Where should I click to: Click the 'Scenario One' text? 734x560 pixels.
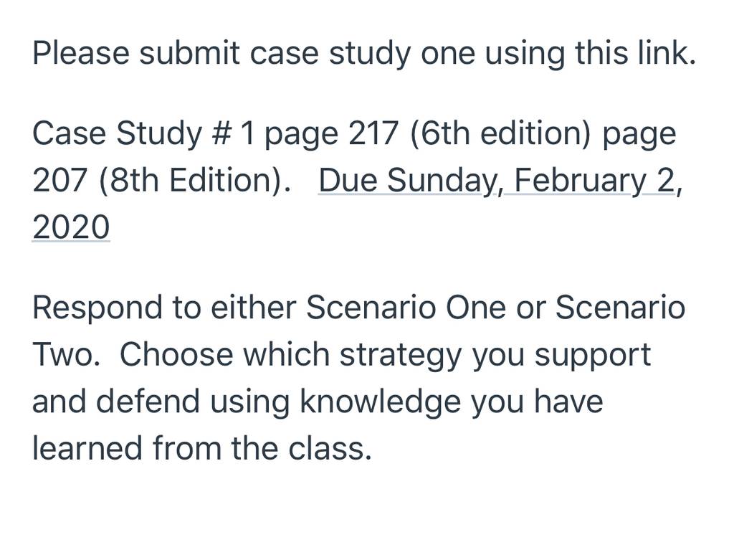click(406, 308)
